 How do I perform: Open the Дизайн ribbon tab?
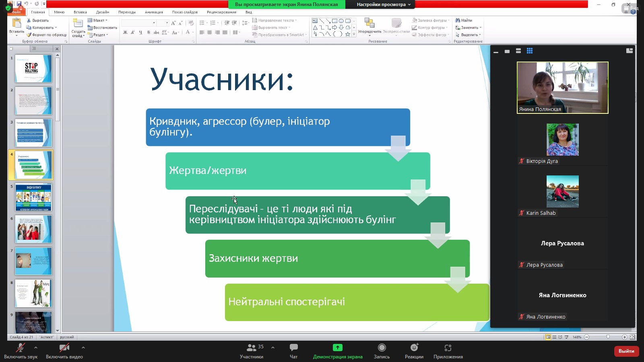pyautogui.click(x=103, y=12)
